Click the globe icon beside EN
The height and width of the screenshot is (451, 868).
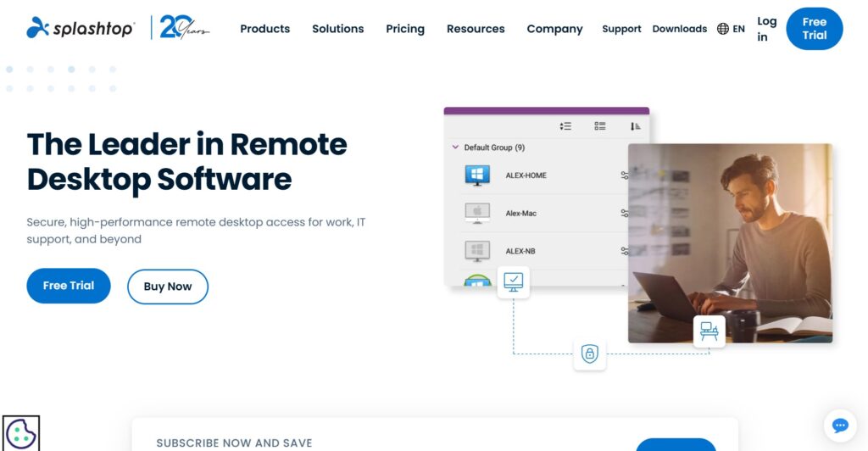[x=722, y=29]
